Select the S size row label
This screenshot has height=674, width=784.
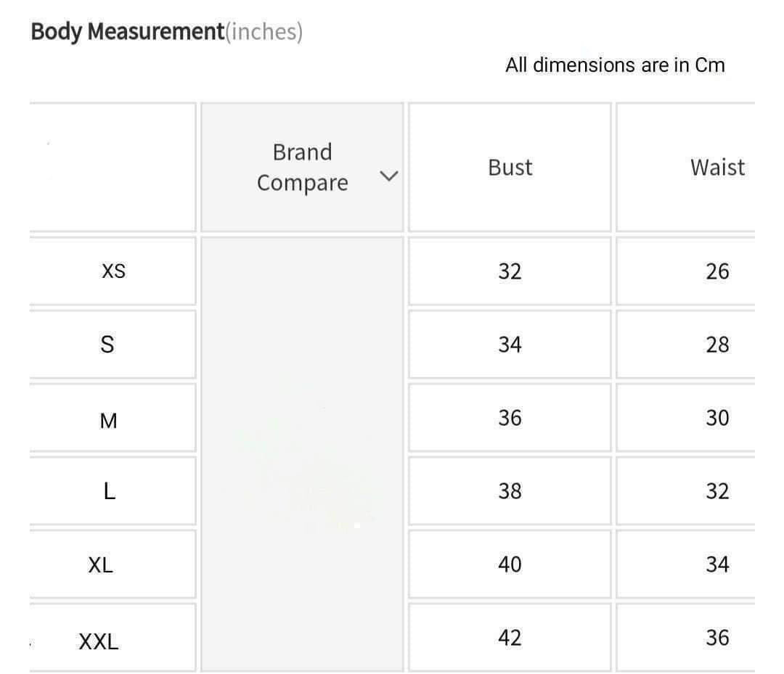pyautogui.click(x=107, y=345)
